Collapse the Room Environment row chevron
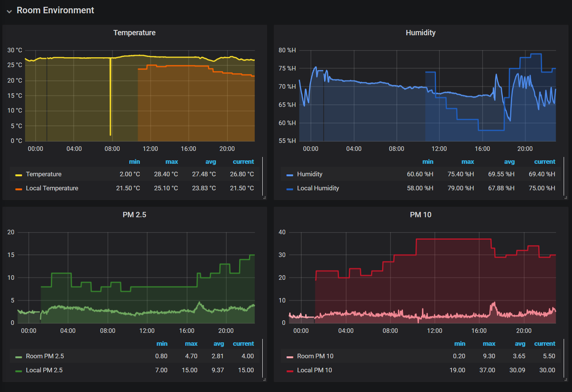 click(9, 11)
